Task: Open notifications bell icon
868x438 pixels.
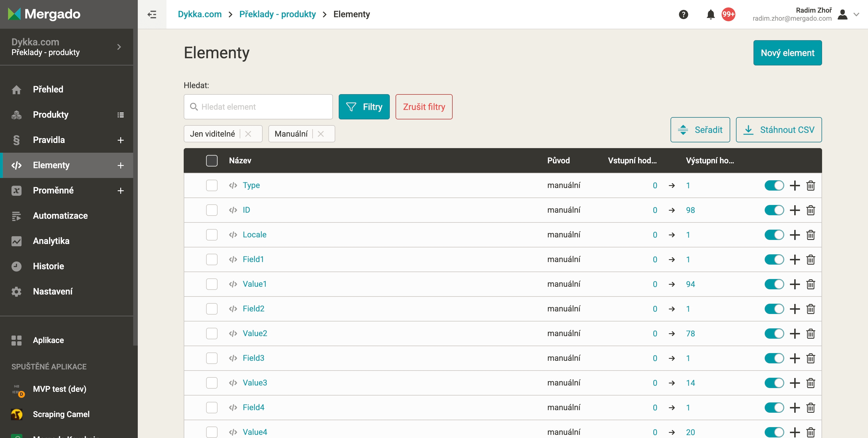Action: click(711, 14)
